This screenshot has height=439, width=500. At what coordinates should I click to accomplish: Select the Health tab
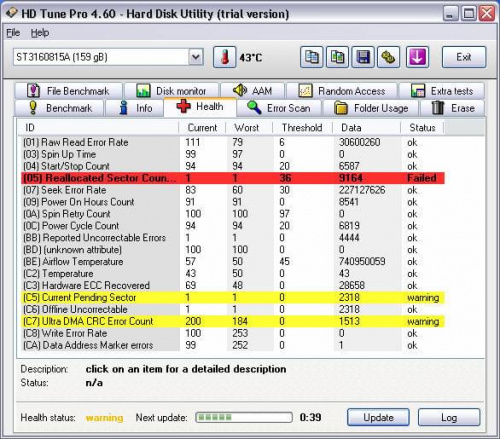[x=200, y=107]
